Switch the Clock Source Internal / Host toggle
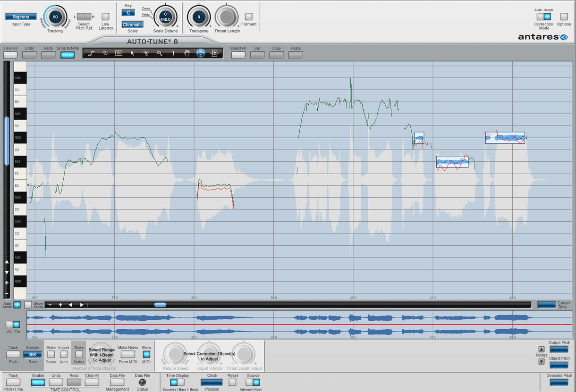 pos(253,382)
